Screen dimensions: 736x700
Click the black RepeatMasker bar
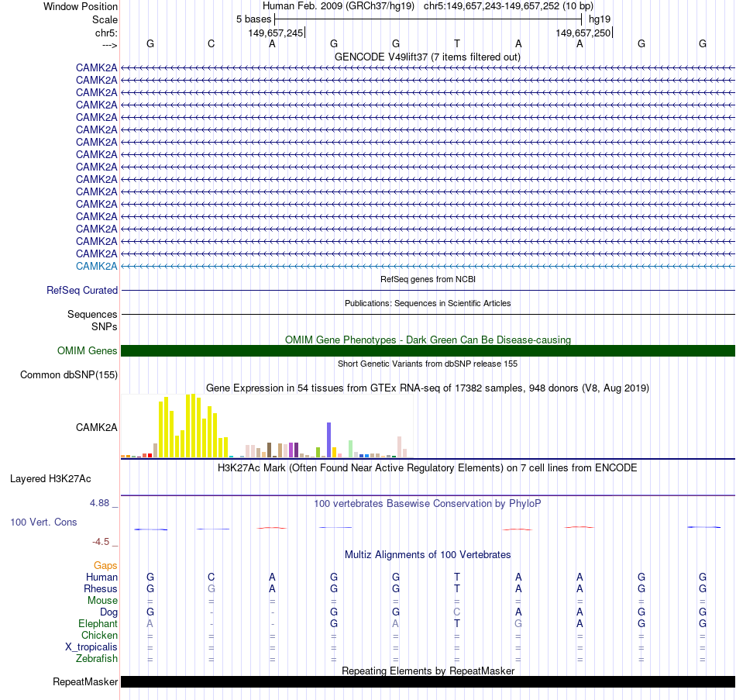(428, 681)
